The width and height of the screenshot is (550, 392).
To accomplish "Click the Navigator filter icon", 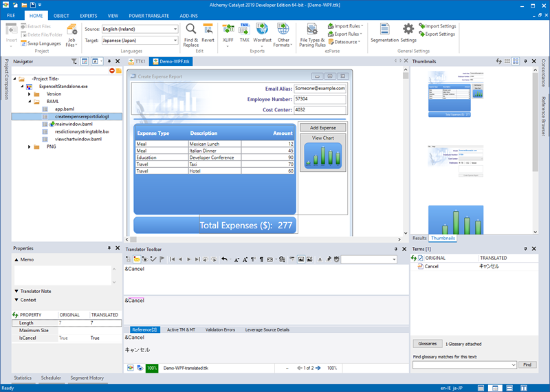I will pos(74,61).
